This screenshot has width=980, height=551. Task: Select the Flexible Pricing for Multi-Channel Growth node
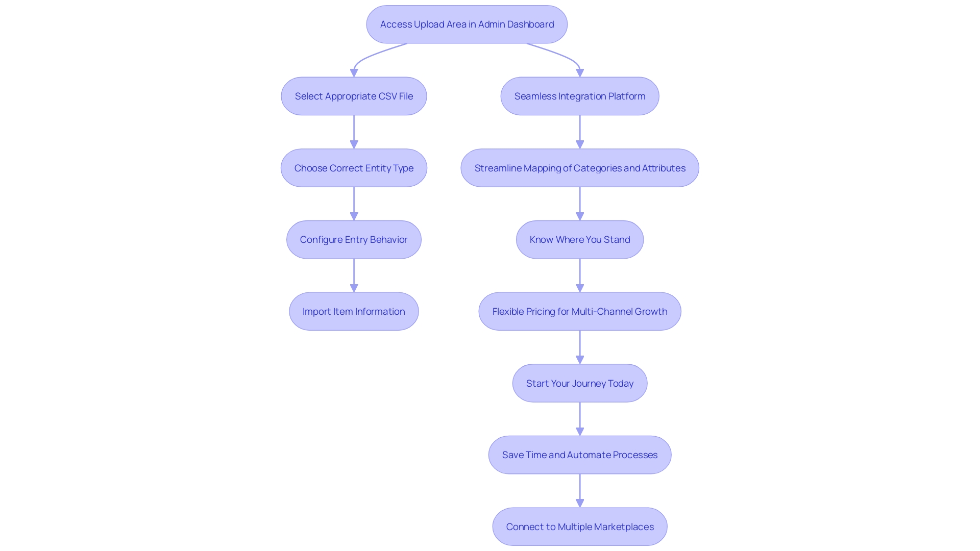[x=579, y=311]
